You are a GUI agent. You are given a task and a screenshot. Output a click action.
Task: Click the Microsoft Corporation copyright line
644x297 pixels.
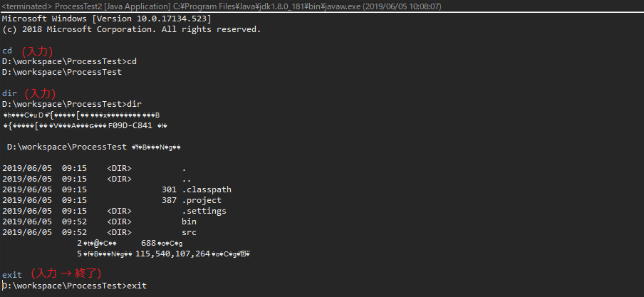point(131,29)
